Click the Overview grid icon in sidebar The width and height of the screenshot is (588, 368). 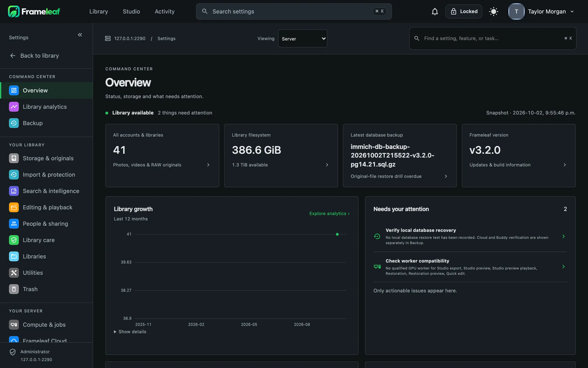click(14, 90)
